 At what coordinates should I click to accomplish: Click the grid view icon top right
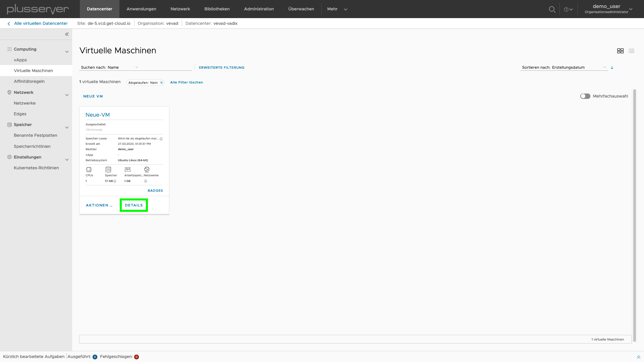(x=620, y=51)
